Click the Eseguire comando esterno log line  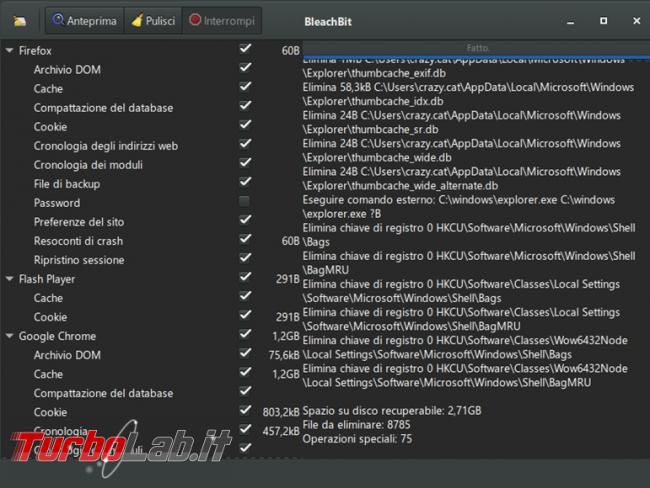pos(458,207)
